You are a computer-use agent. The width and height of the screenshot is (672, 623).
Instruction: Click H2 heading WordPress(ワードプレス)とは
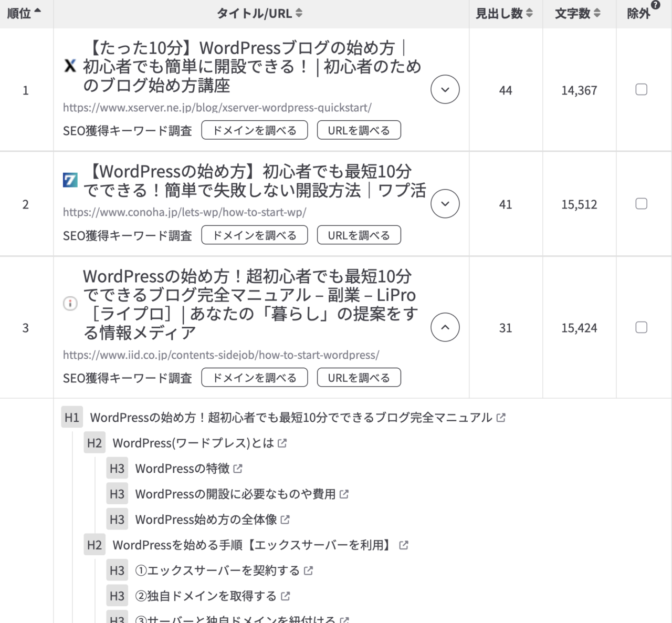pyautogui.click(x=193, y=443)
